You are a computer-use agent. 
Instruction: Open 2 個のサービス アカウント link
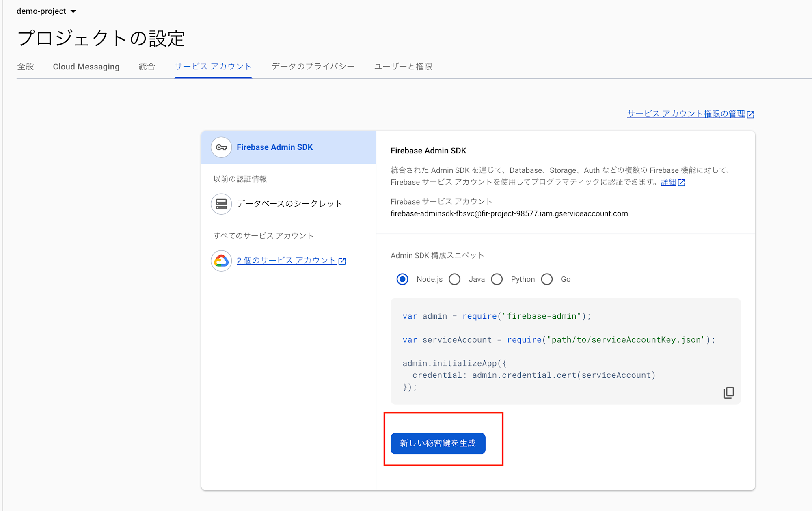286,261
